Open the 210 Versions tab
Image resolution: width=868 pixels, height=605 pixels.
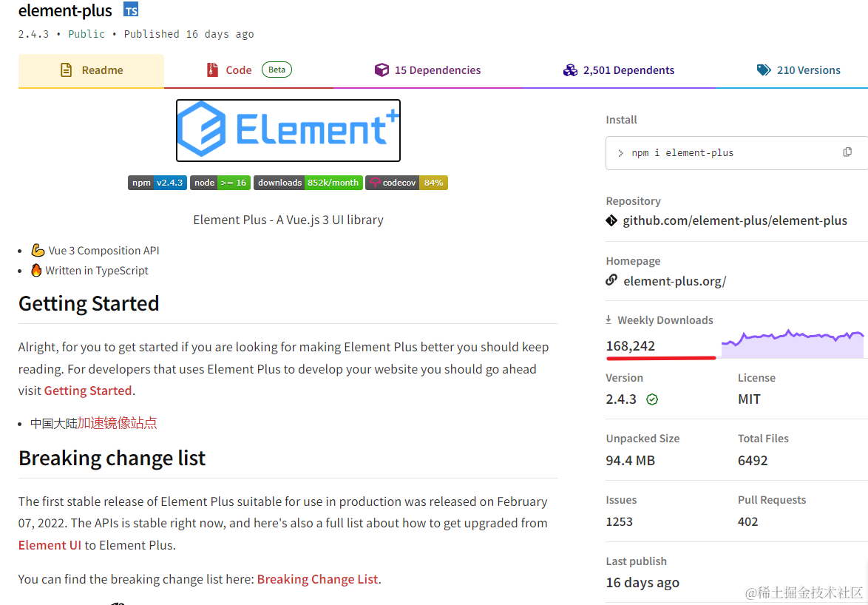799,70
